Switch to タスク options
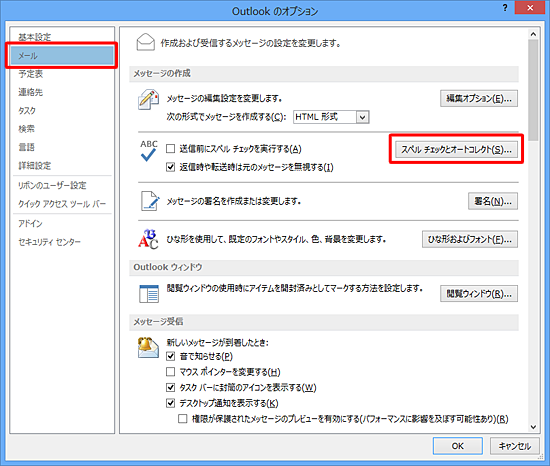550x466 pixels. coord(62,110)
